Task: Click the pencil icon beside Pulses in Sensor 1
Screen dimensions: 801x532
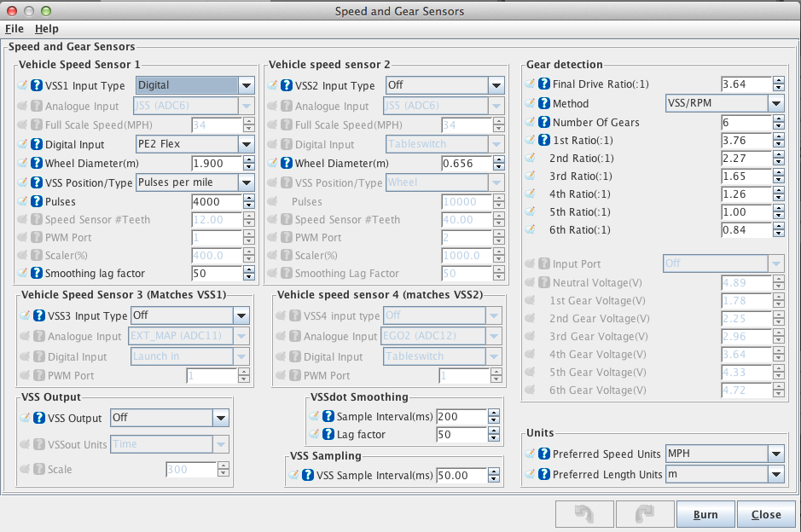Action: coord(23,202)
